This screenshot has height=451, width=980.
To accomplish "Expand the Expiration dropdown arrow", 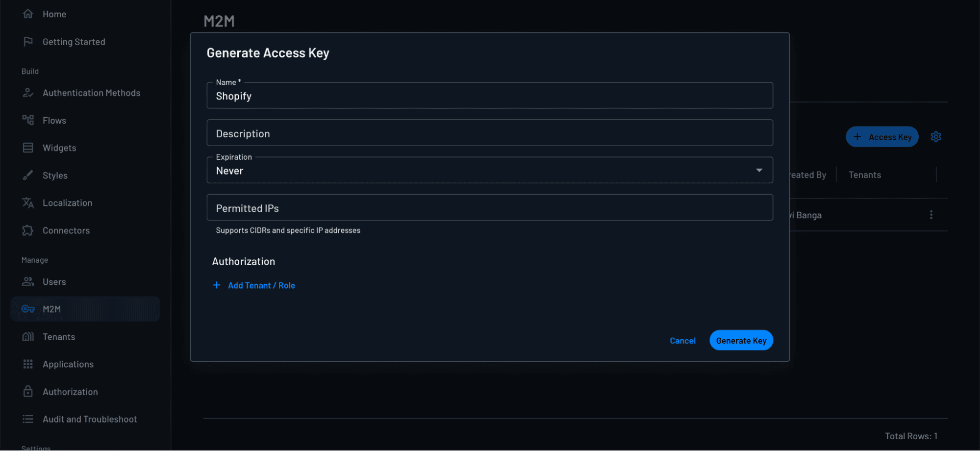I will [758, 170].
